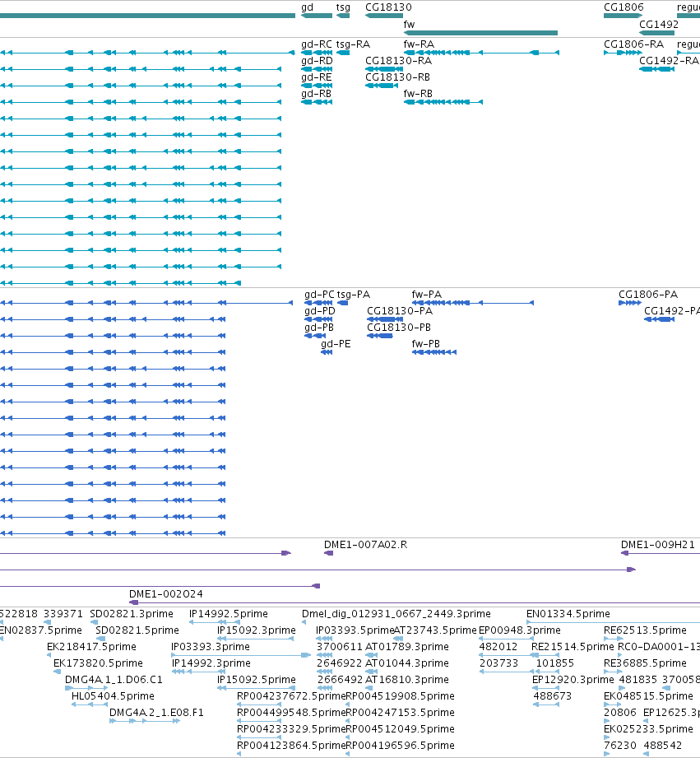This screenshot has width=700, height=758.
Task: Select the CG18130-RB transcript
Action: point(382,86)
